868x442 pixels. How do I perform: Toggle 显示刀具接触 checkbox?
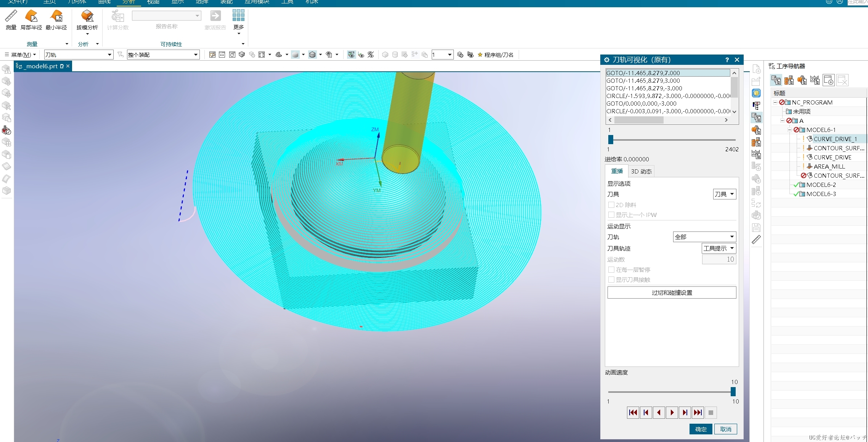[611, 280]
